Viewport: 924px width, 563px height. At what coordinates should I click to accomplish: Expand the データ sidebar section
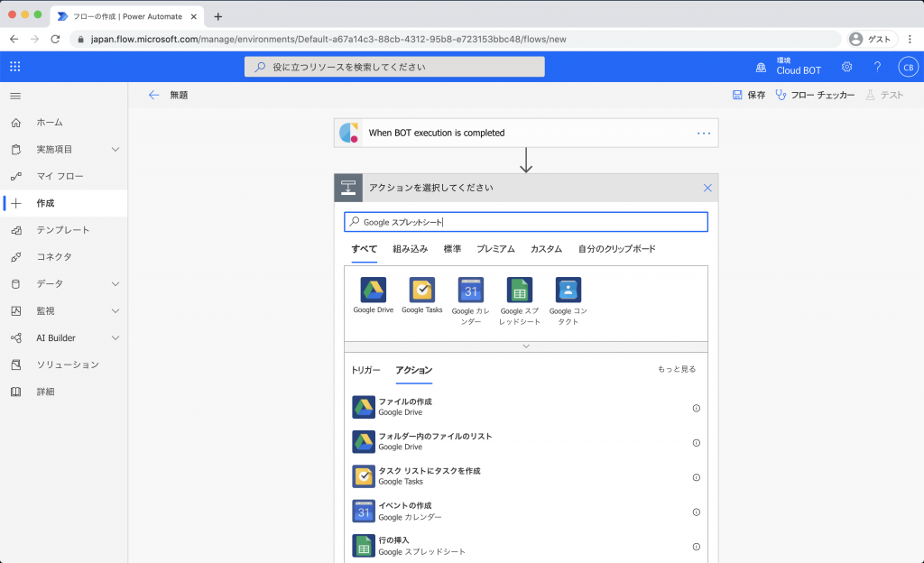[115, 284]
